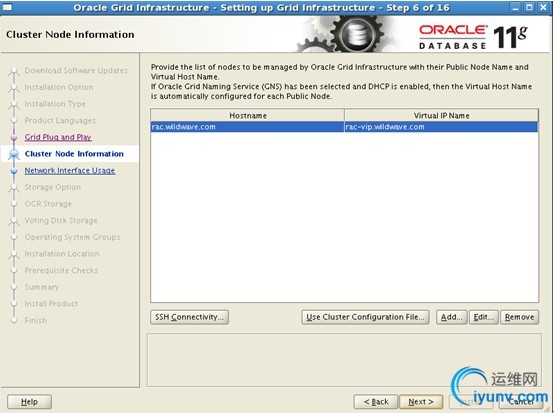Screen dimensions: 554x413
Task: Click the Hostname column header
Action: (x=248, y=116)
